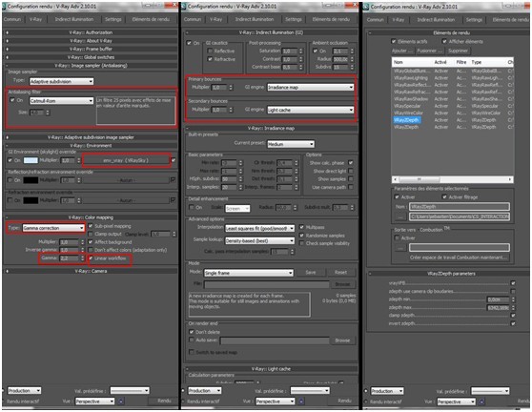Click the Save button for irradiance map
This screenshot has height=412, width=532.
[x=311, y=272]
